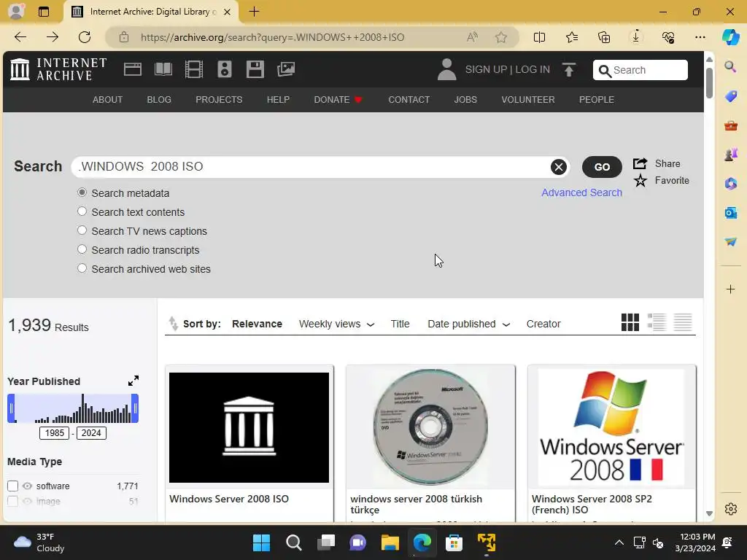Show hidden system tray icons
Viewport: 747px width, 560px height.
tap(619, 542)
